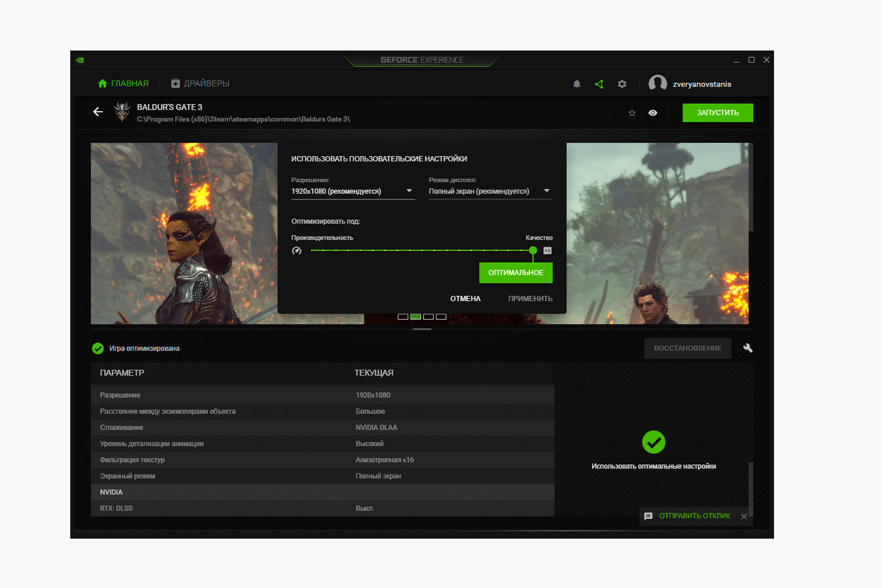Click the 'Уровень детализации анимации' row
This screenshot has width=882, height=588.
(x=323, y=444)
